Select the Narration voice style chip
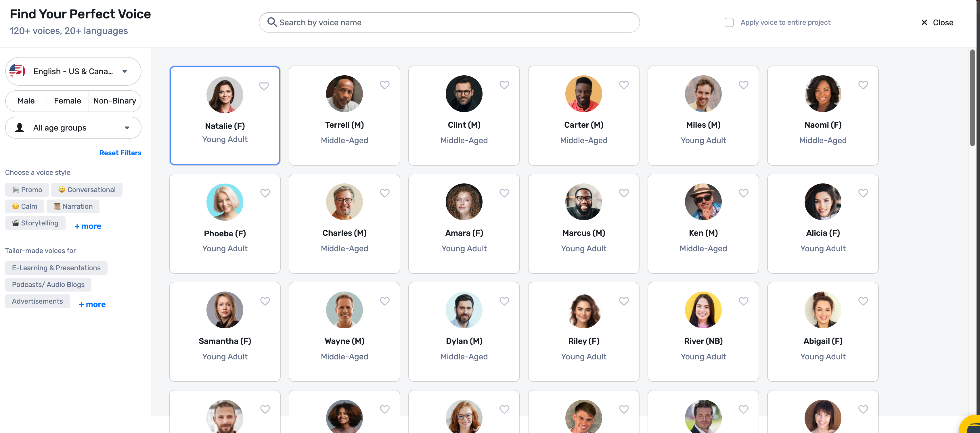This screenshot has width=980, height=433. 73,206
